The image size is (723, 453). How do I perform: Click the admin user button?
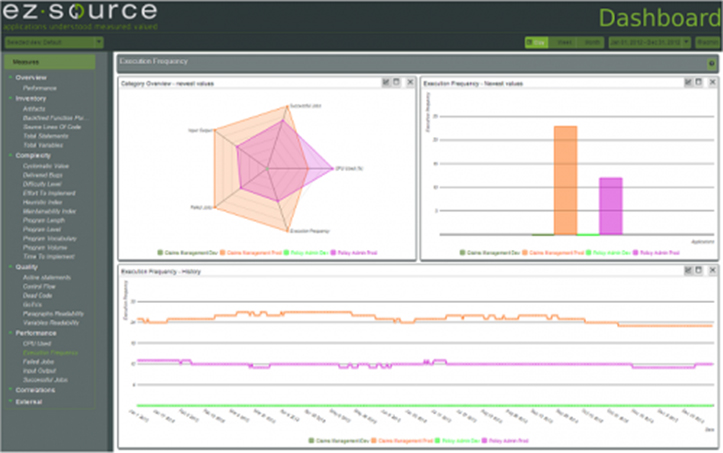coord(707,42)
